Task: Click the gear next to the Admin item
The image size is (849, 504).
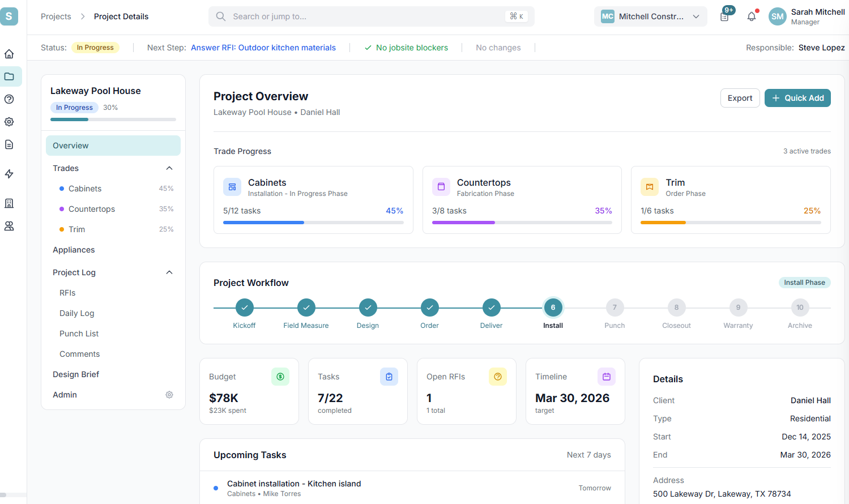Action: pos(169,395)
